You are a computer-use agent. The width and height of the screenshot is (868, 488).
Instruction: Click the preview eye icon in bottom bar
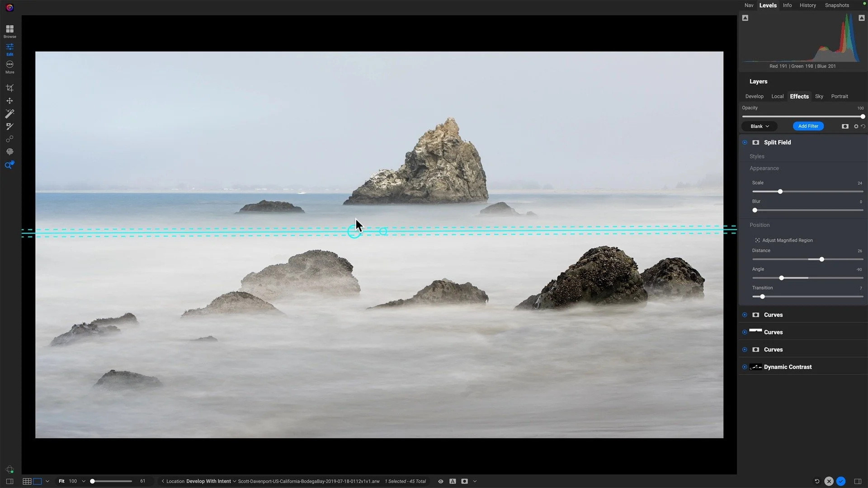tap(440, 481)
